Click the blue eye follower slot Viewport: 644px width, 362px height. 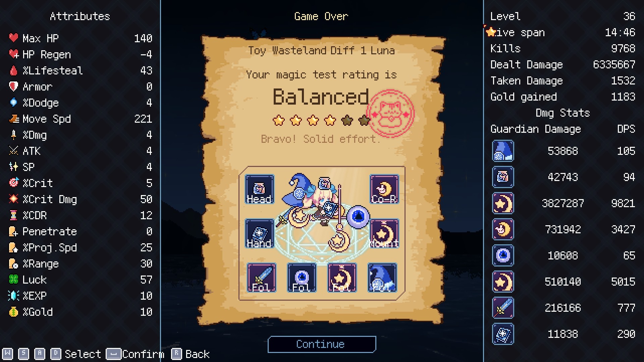pyautogui.click(x=302, y=278)
